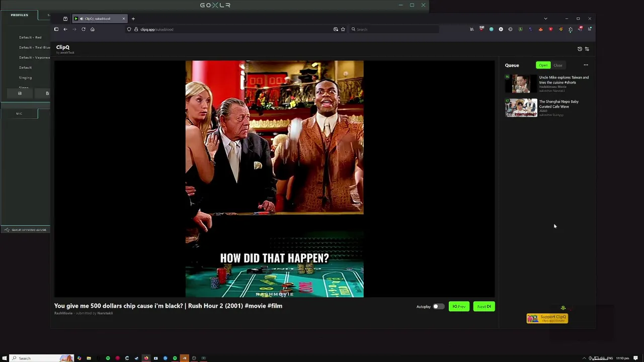644x362 pixels.
Task: Open new browser tab plus button
Action: tap(133, 19)
